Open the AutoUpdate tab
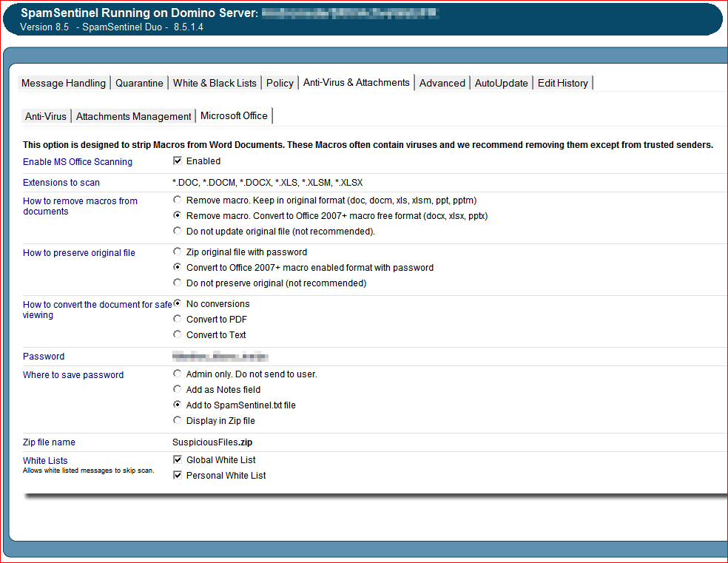Viewport: 728px width, 563px height. point(501,83)
